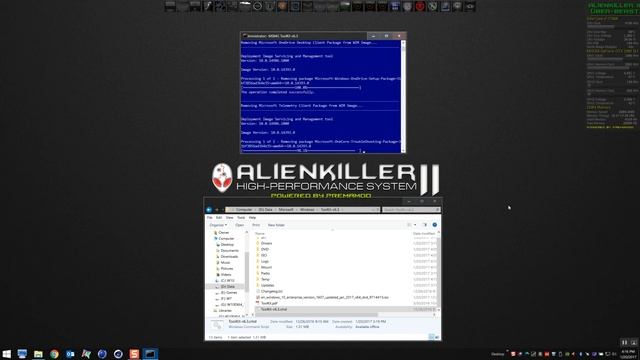The height and width of the screenshot is (360, 640).
Task: Click the Print toolbar button
Action: pos(256,225)
